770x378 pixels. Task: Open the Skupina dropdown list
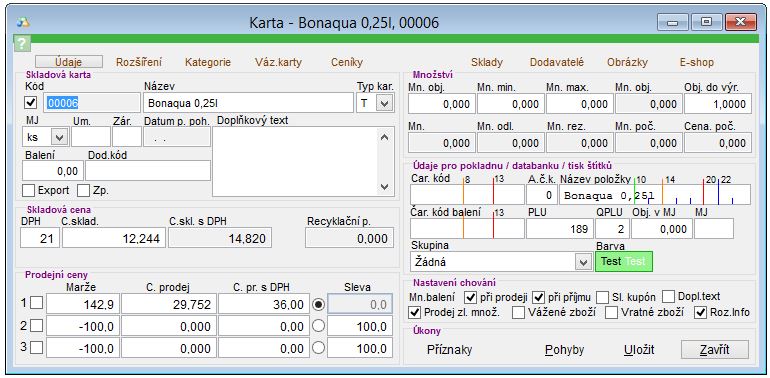583,262
